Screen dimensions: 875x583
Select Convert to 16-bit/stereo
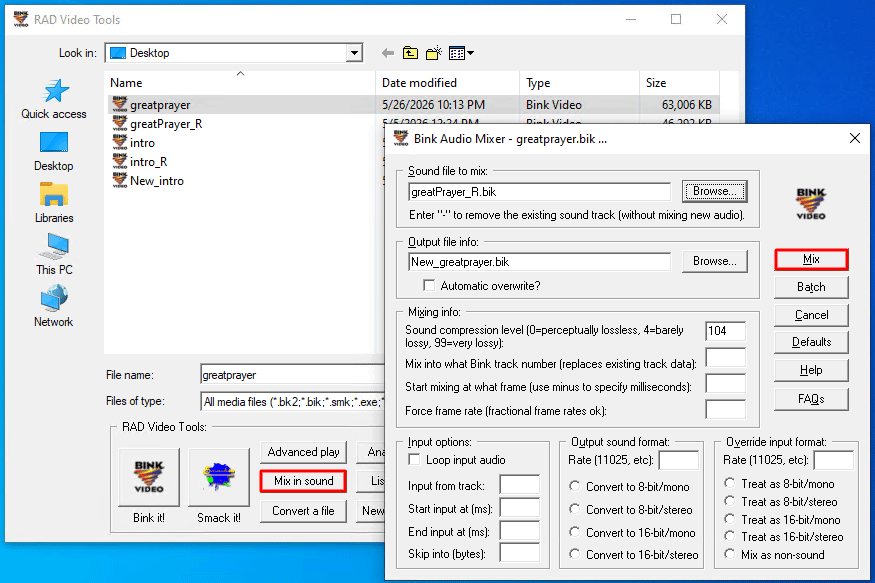click(574, 555)
